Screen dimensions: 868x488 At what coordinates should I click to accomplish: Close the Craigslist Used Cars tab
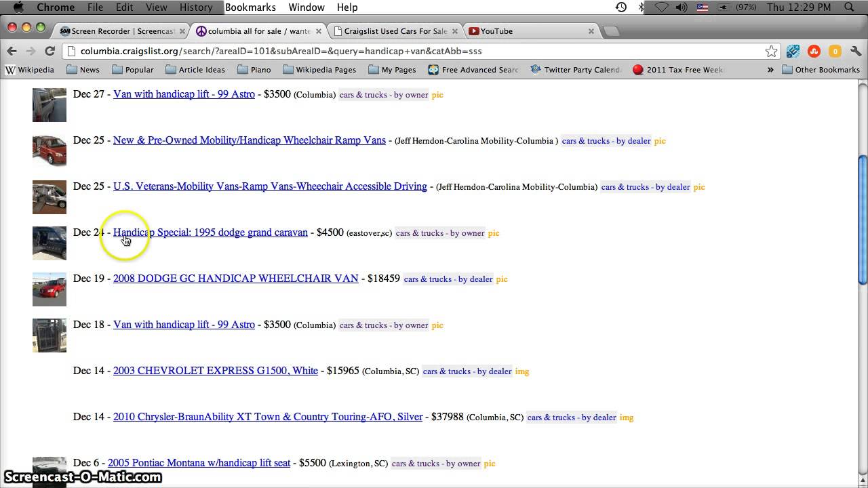[x=455, y=31]
